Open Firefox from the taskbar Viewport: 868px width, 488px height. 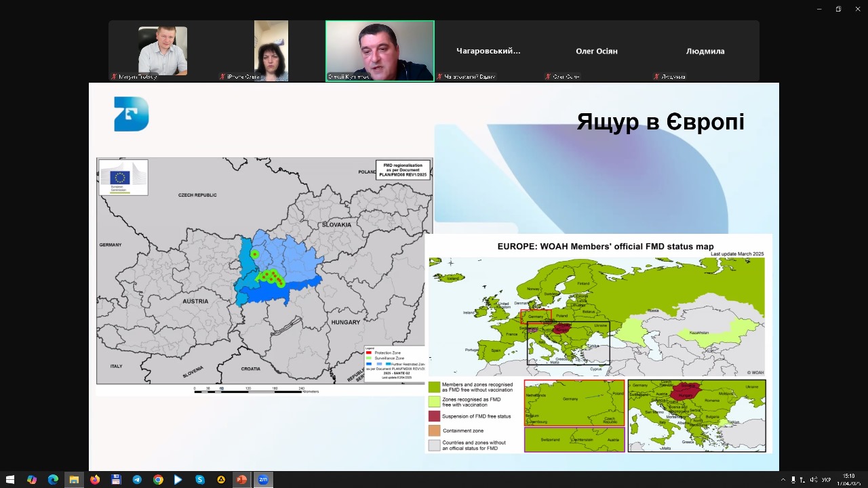[95, 479]
